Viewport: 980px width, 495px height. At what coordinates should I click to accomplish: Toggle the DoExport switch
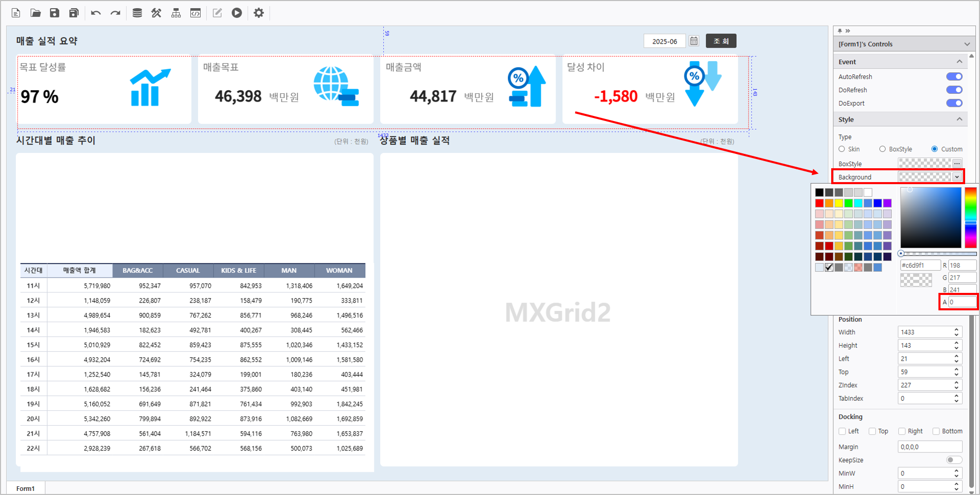click(x=954, y=103)
